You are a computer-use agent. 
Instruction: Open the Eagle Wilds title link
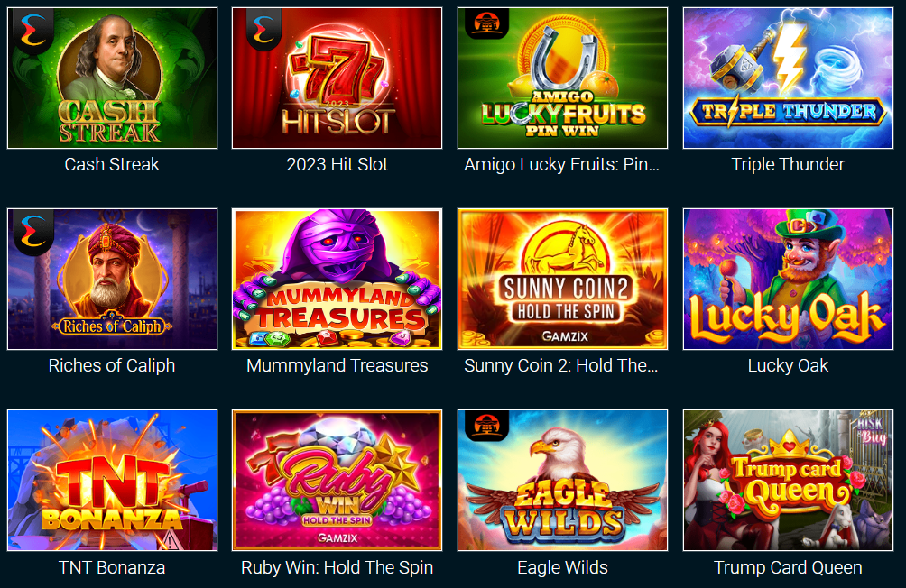coord(562,568)
